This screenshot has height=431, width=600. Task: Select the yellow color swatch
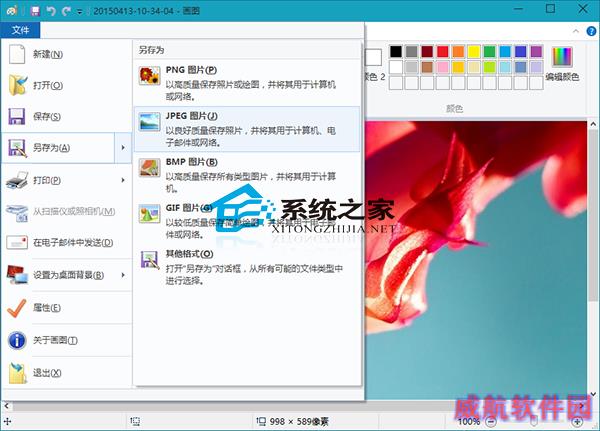(x=474, y=51)
